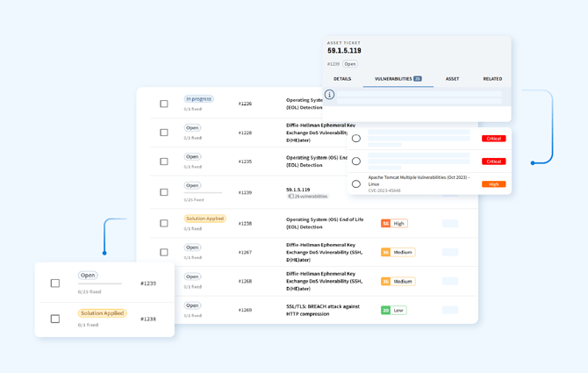Click the Medium badge for ticket #1268
Viewport: 588px width, 373px height.
point(398,281)
